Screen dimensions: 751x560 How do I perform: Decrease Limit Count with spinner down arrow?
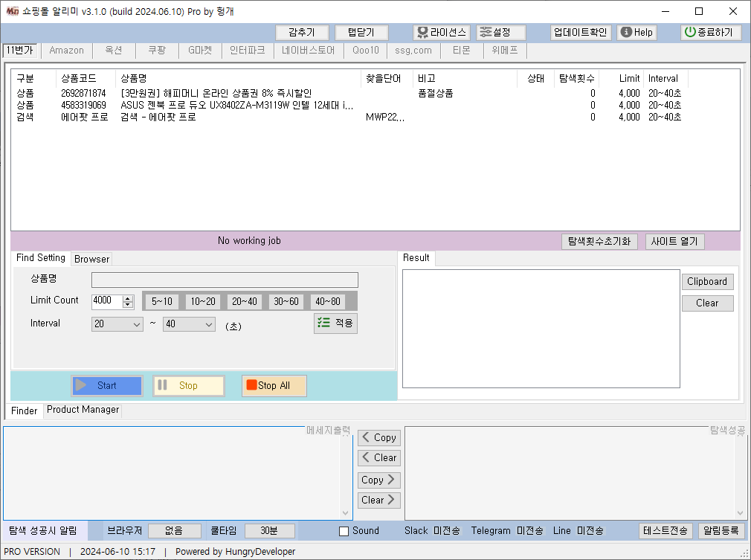coord(128,305)
